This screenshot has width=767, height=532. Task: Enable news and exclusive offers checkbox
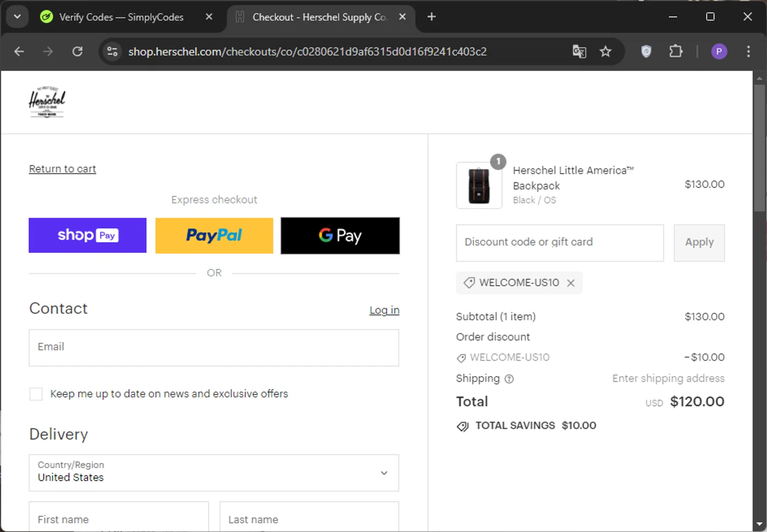click(36, 394)
